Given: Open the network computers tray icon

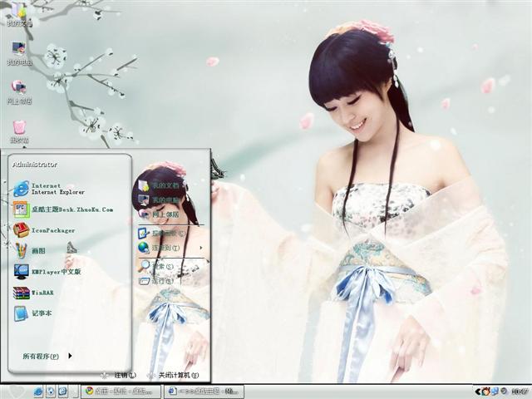Looking at the screenshot, I should coord(495,392).
